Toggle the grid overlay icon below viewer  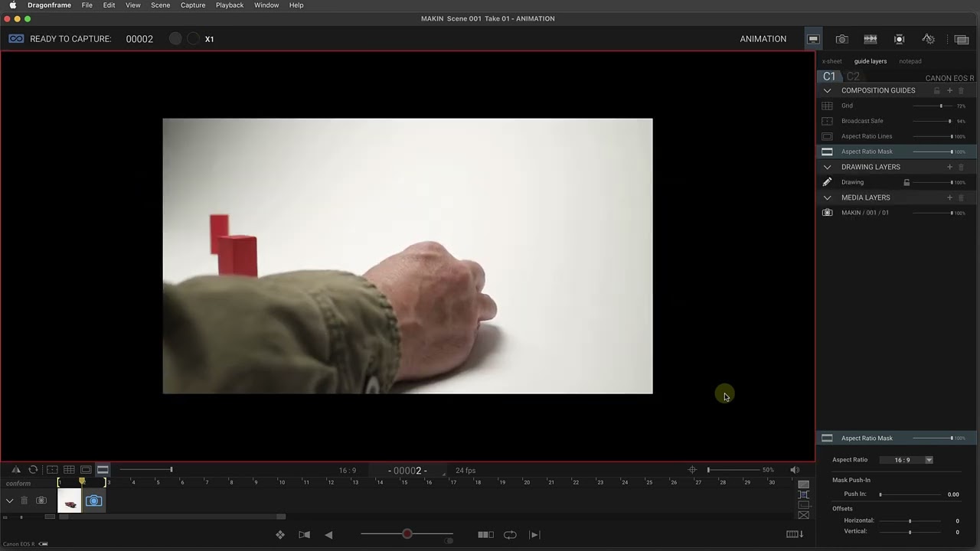point(69,470)
